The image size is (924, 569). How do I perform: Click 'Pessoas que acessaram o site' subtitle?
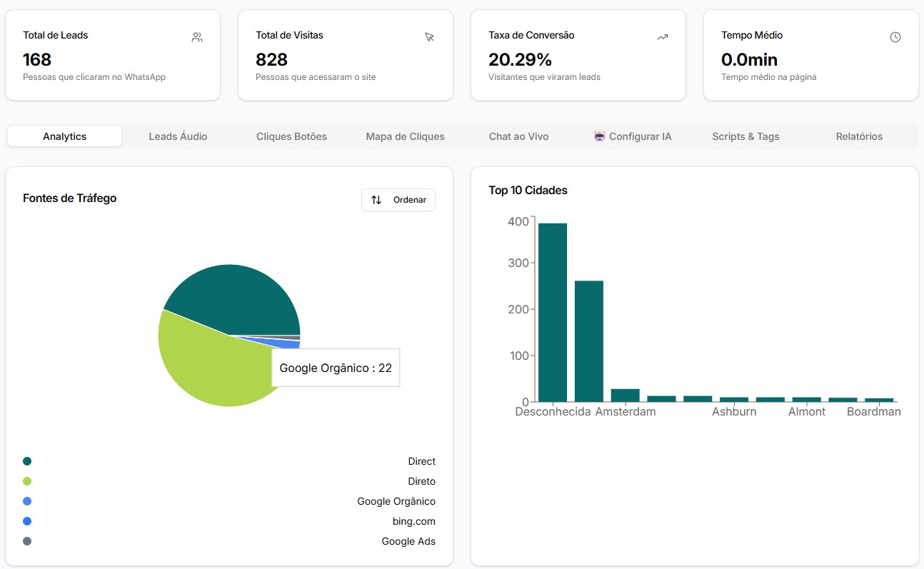(x=316, y=77)
